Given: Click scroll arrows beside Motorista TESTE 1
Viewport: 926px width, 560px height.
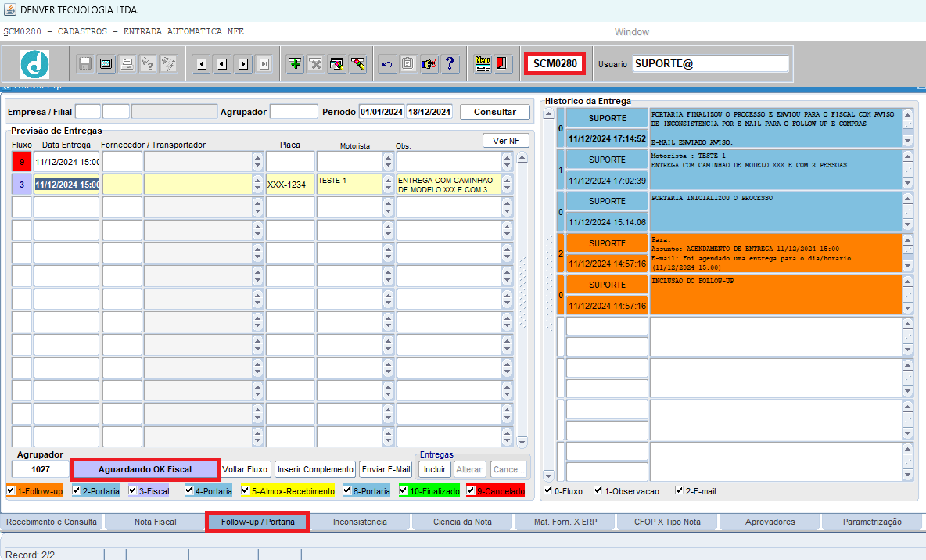Looking at the screenshot, I should 388,185.
